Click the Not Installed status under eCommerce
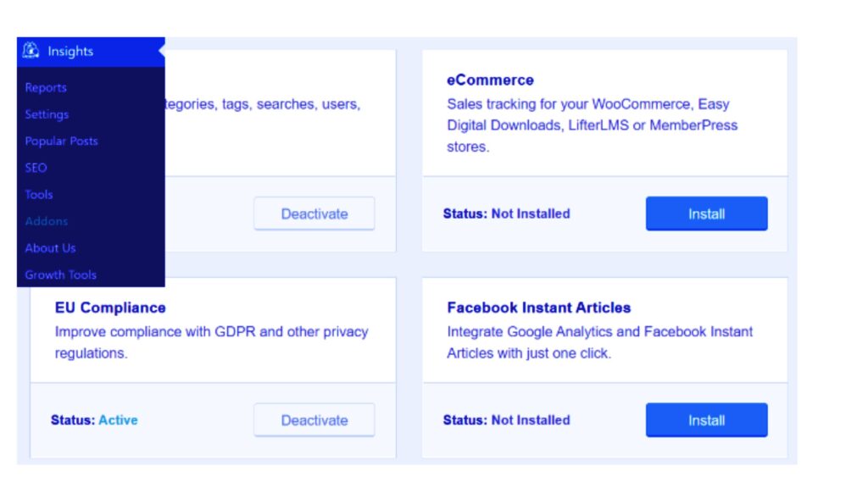 coord(507,213)
